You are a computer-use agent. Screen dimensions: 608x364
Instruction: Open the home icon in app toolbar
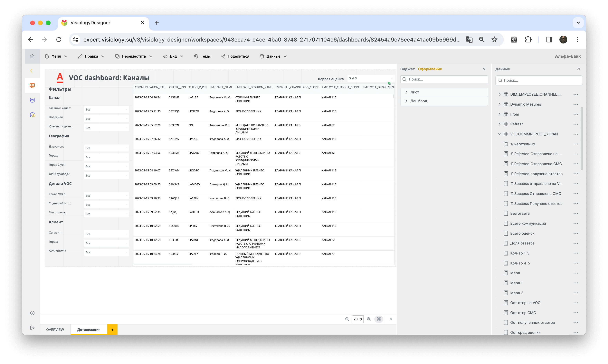32,56
